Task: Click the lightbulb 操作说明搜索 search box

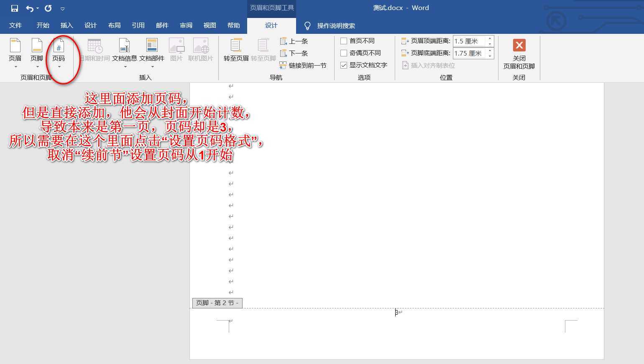Action: (x=330, y=26)
